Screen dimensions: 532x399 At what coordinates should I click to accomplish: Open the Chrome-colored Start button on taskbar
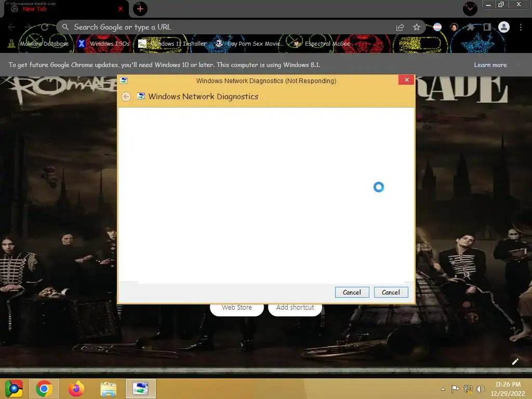click(14, 389)
